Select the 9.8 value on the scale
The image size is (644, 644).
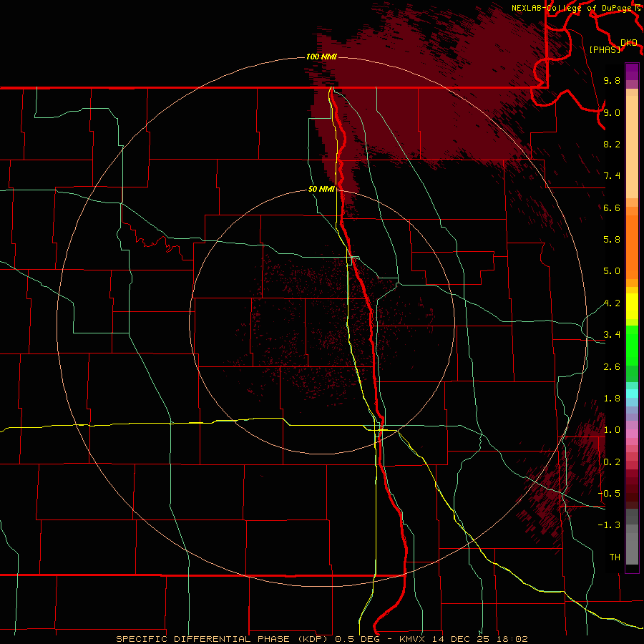point(612,80)
